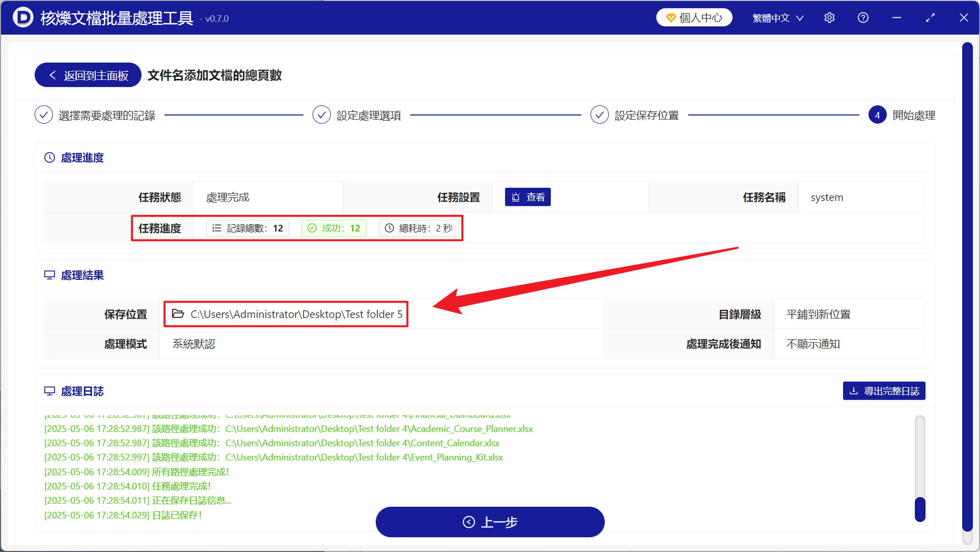Screen dimensions: 980x552
Task: Click the main page vertical scrollbar
Action: coord(967,286)
